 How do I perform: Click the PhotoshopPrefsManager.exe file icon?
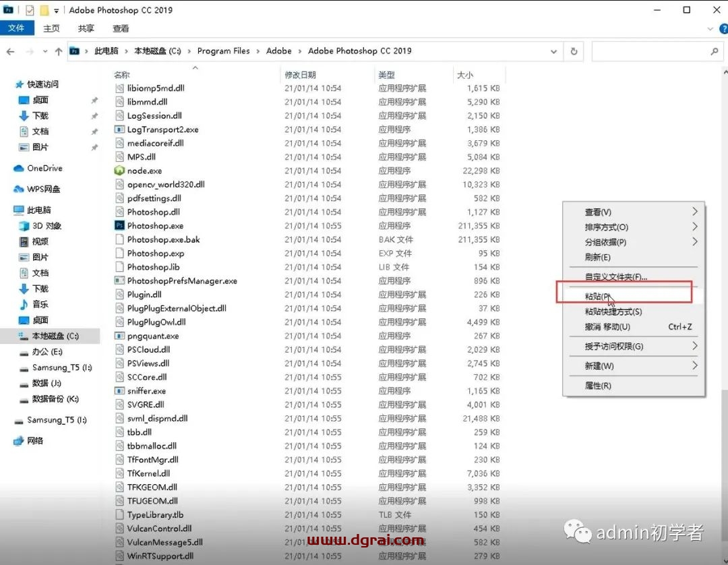pyautogui.click(x=119, y=280)
